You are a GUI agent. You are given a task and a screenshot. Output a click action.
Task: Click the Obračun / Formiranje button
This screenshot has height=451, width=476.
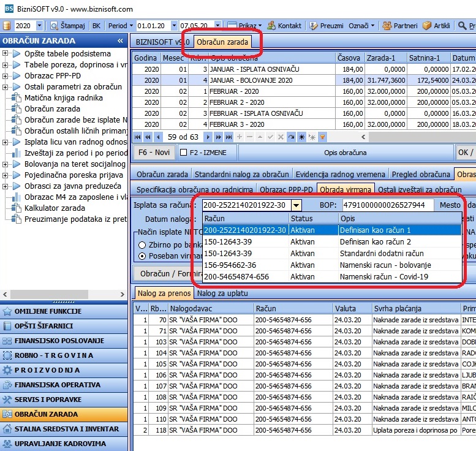pos(168,274)
